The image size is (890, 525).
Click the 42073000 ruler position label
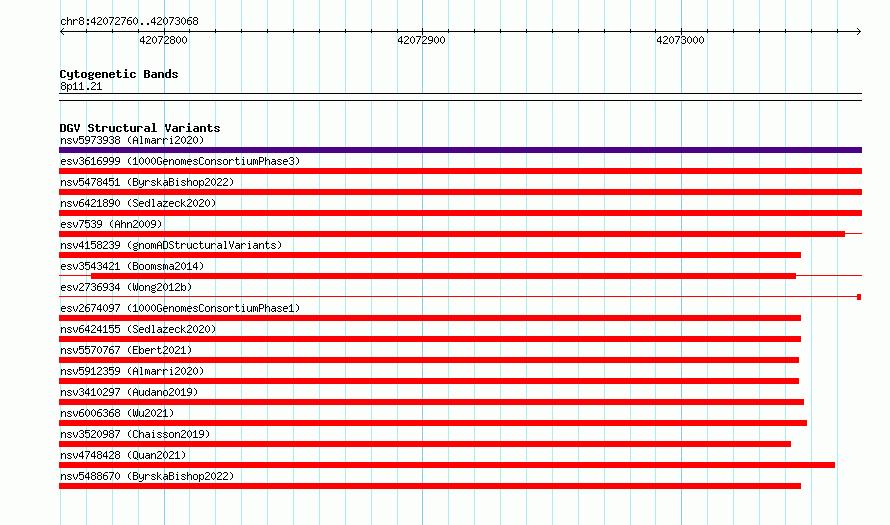680,40
